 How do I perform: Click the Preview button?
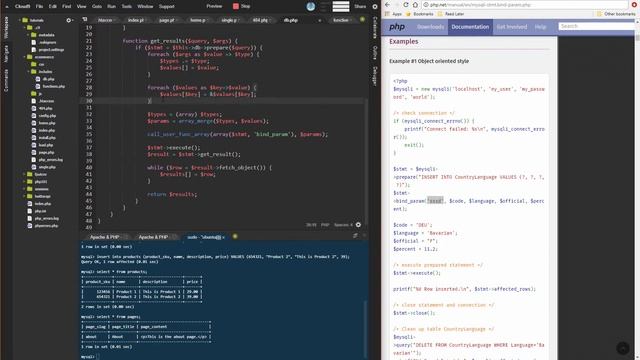[214, 6]
